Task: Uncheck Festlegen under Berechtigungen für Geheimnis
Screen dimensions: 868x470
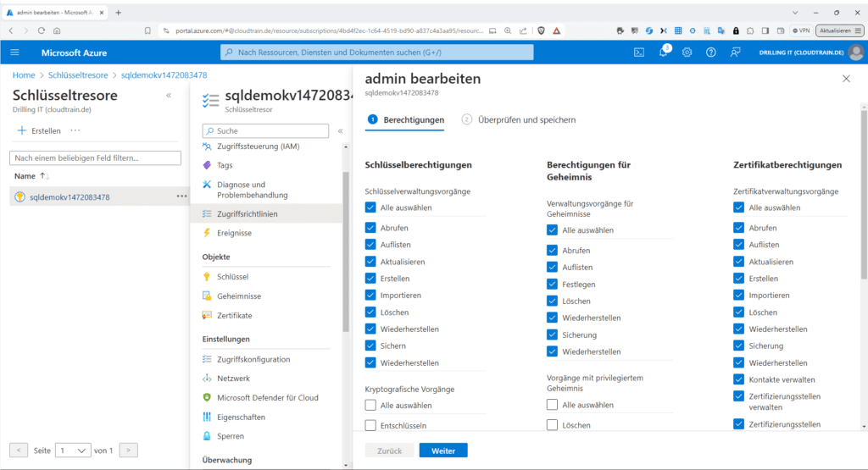Action: [552, 285]
